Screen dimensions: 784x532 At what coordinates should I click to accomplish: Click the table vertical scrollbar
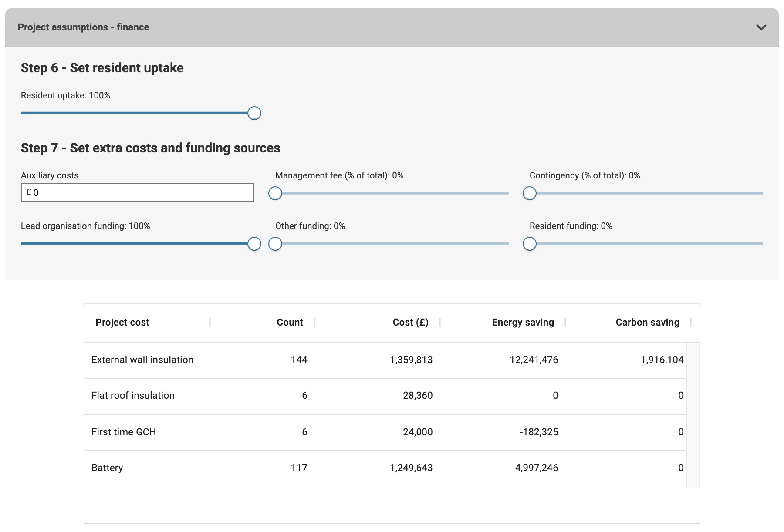click(x=693, y=415)
